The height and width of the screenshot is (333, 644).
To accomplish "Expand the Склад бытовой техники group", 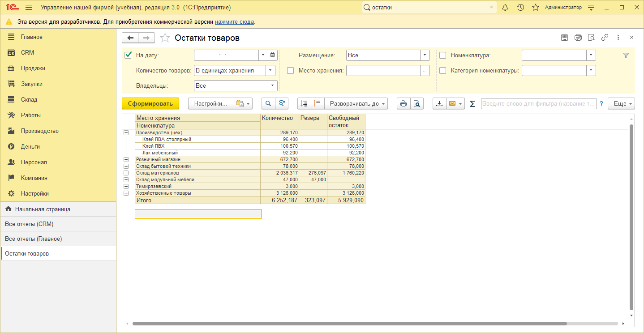I will pyautogui.click(x=126, y=166).
